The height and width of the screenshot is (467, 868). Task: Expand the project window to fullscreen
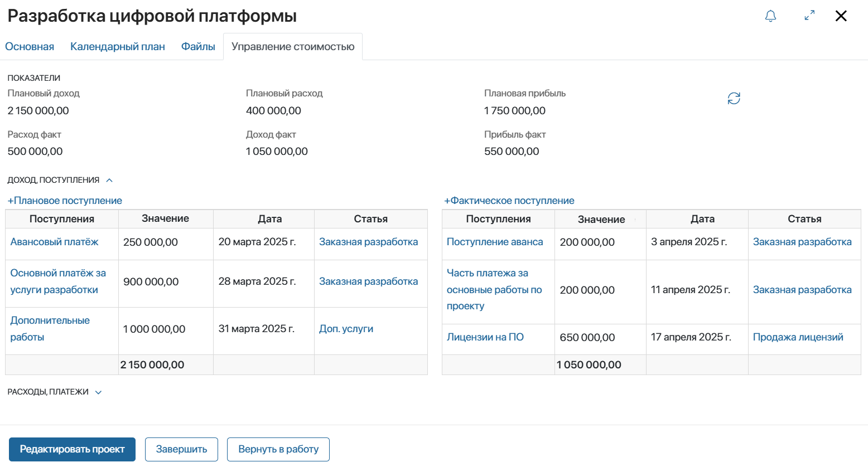(809, 16)
